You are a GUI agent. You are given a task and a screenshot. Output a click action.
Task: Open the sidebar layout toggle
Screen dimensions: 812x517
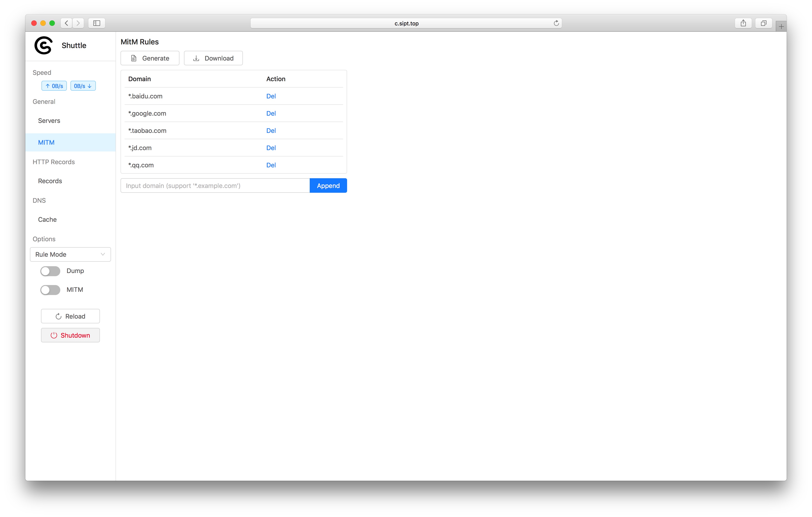click(97, 22)
